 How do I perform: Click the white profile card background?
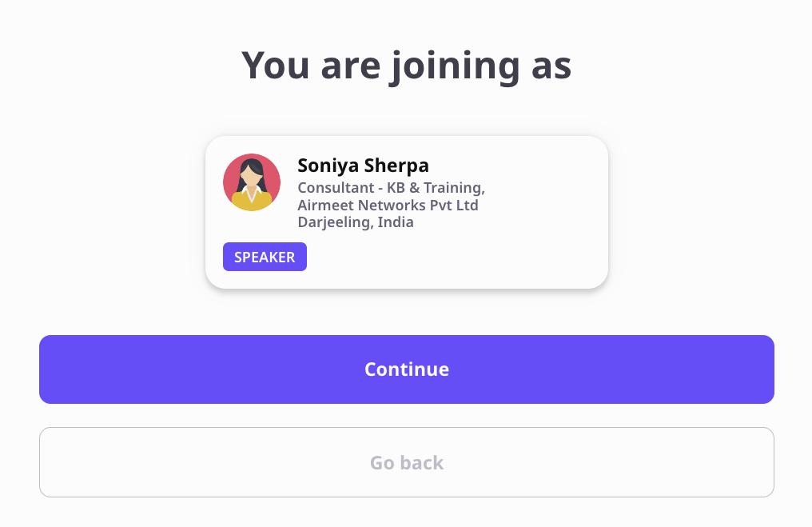point(518,249)
